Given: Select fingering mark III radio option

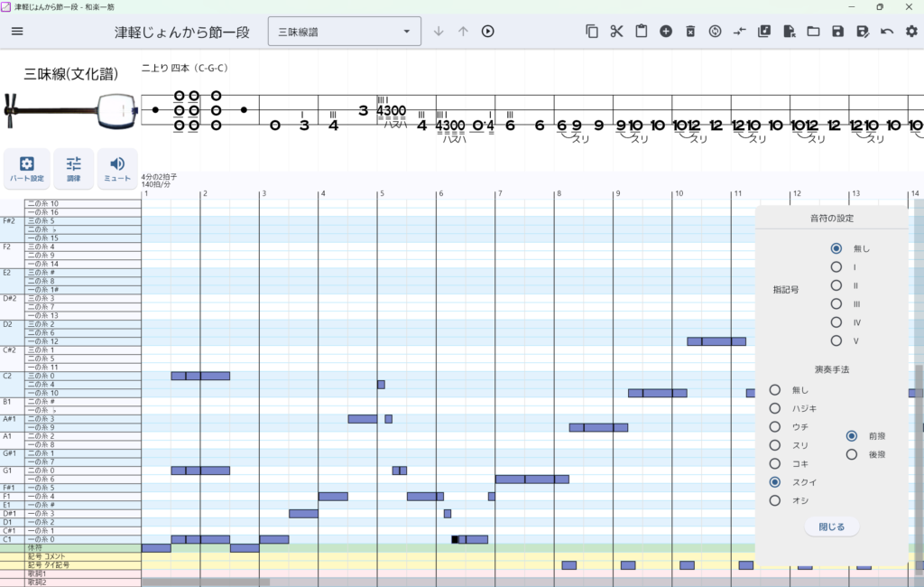Looking at the screenshot, I should 836,304.
